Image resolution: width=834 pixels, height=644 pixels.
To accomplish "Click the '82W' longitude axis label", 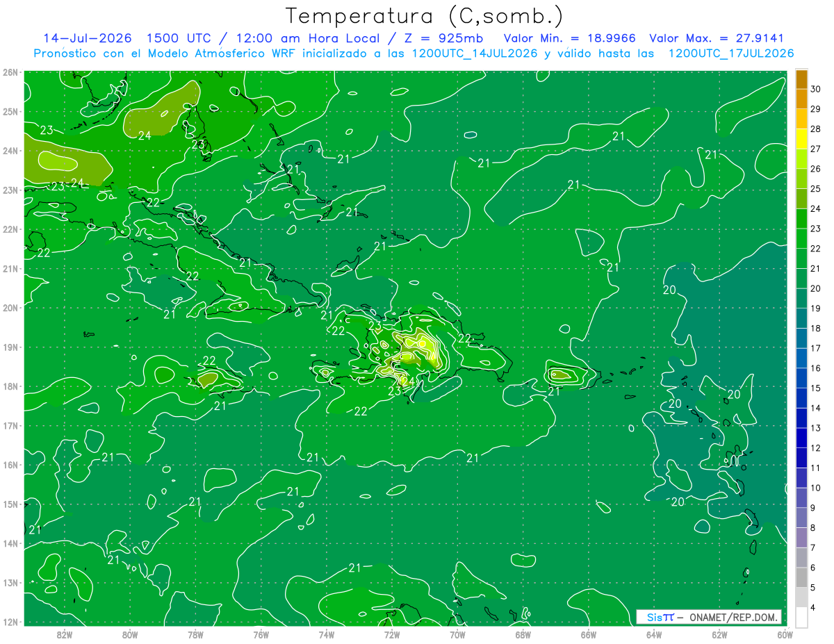I will pos(65,634).
